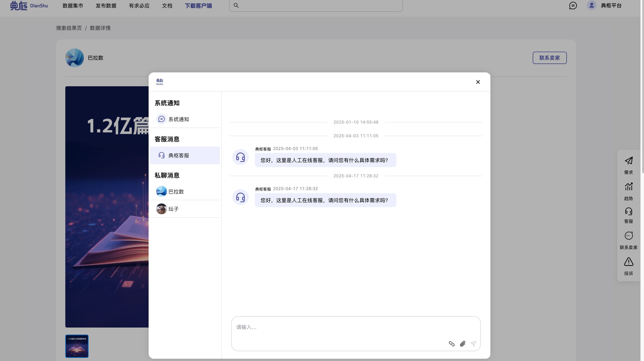
Task: Click the DianShu logo in the chat dialog
Action: pos(160,82)
